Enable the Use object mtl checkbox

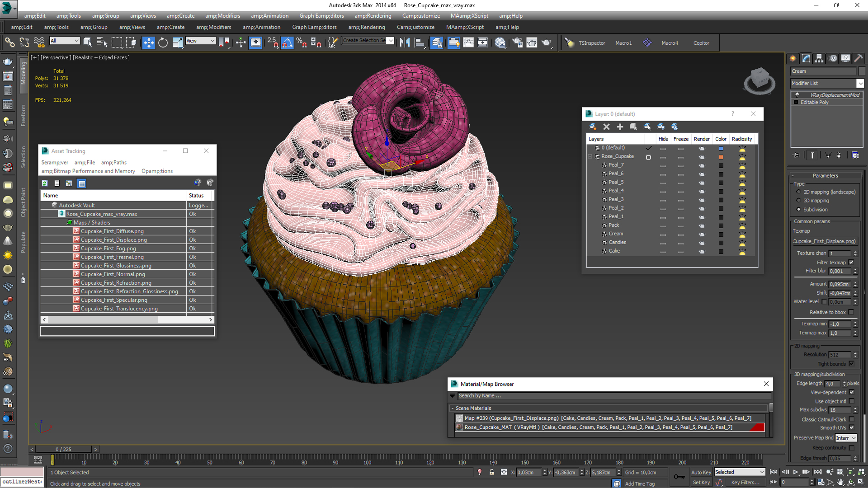(852, 401)
